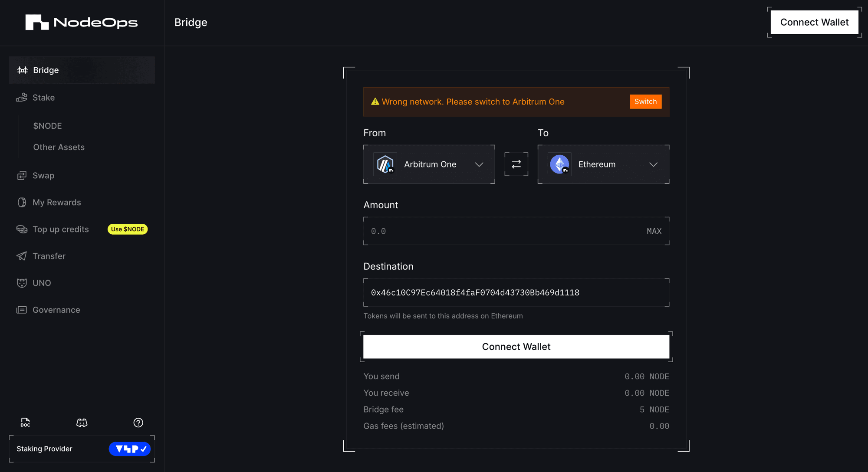Viewport: 868px width, 472px height.
Task: Click the Arbitrum One network logo
Action: click(385, 164)
